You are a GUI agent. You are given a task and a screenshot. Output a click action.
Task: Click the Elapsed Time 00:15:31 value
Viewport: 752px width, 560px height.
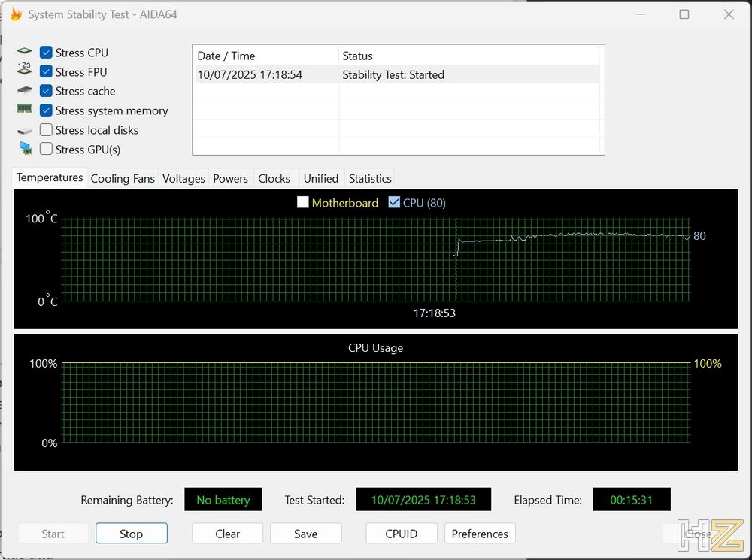point(631,500)
